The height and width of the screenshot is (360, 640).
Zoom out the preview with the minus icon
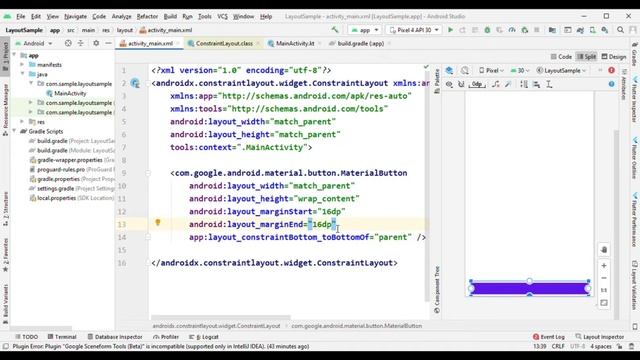point(604,278)
